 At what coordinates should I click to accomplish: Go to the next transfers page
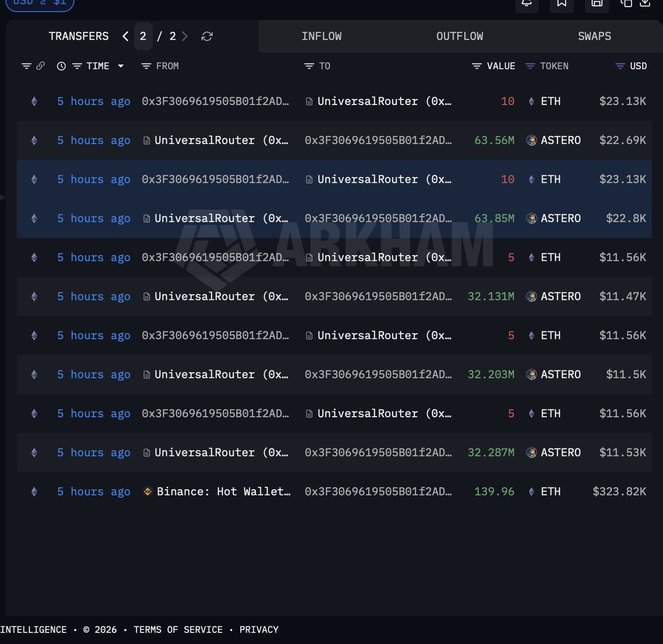click(185, 36)
